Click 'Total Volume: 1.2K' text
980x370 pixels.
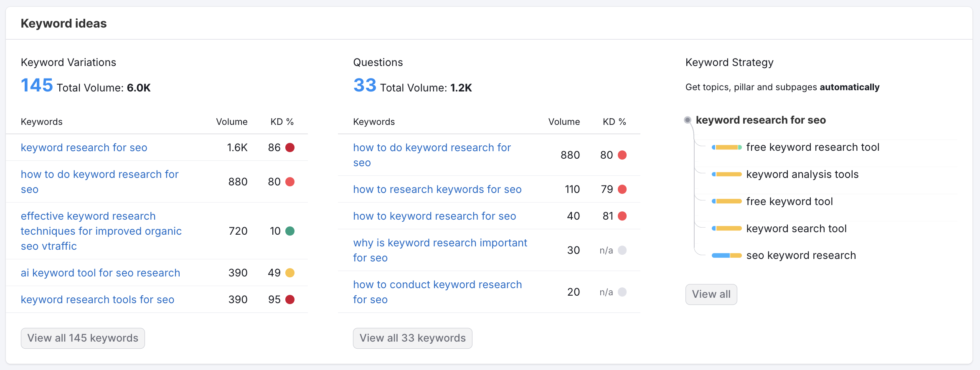(426, 88)
